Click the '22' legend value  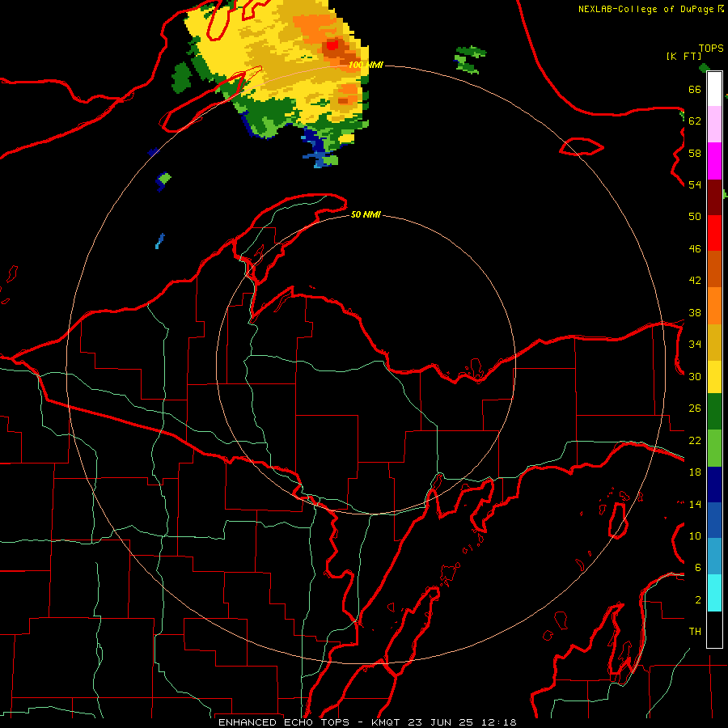pos(695,440)
